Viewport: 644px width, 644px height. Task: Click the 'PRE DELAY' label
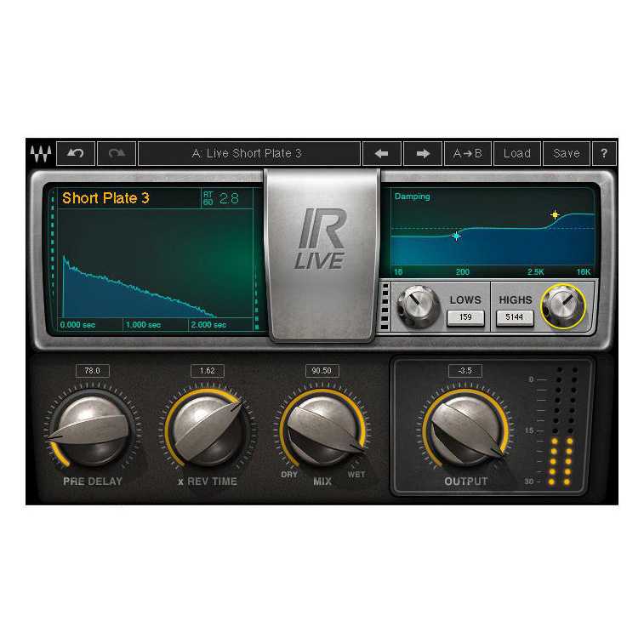point(93,482)
